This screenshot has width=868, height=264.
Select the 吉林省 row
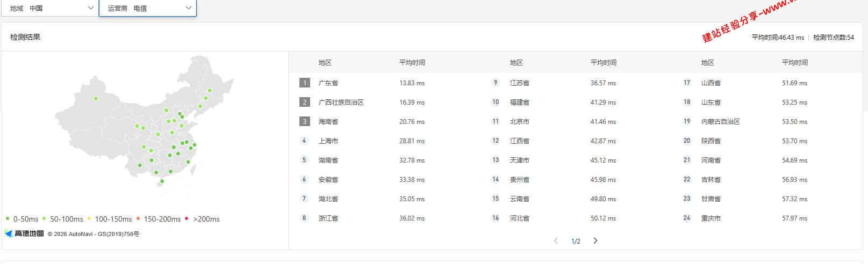coord(767,179)
